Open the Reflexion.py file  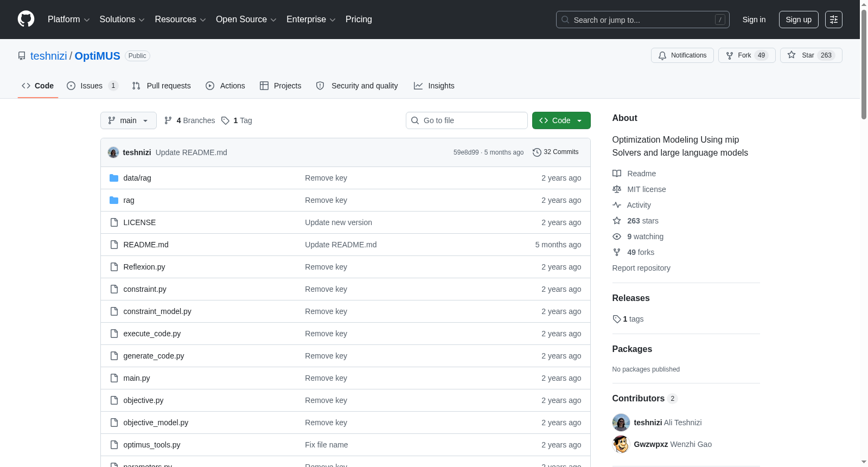(x=144, y=267)
